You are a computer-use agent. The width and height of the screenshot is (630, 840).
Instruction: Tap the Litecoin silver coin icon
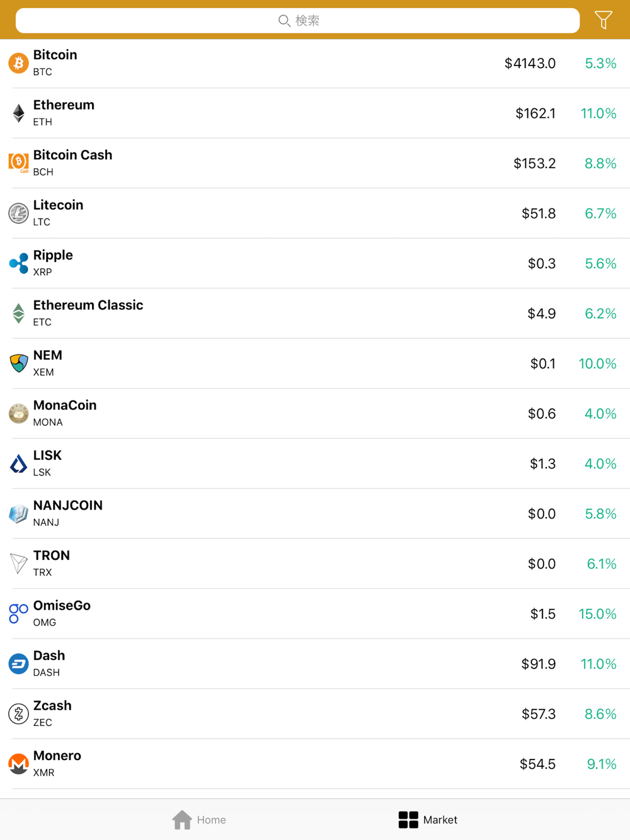(18, 213)
